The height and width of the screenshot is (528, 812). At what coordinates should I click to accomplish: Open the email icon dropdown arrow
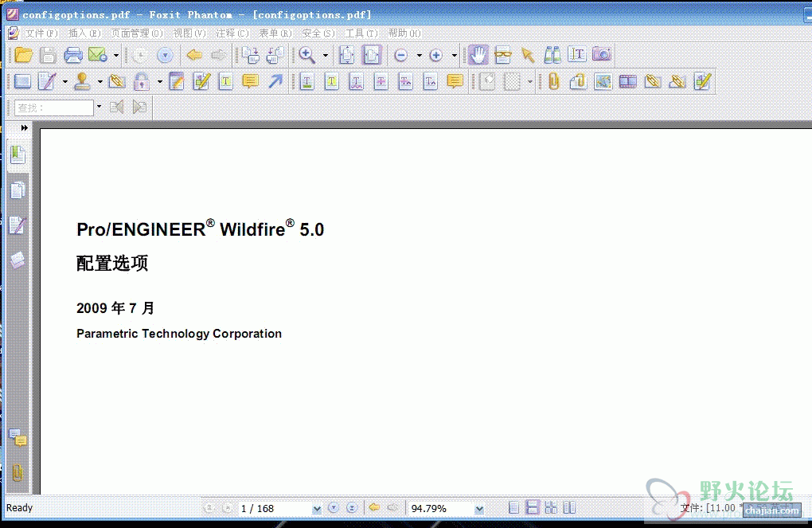point(116,55)
